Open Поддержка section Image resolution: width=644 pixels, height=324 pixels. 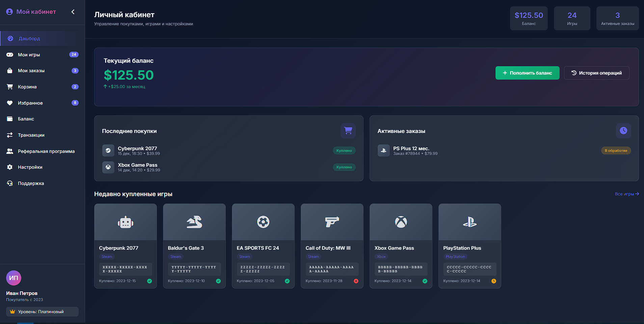[x=43, y=183]
